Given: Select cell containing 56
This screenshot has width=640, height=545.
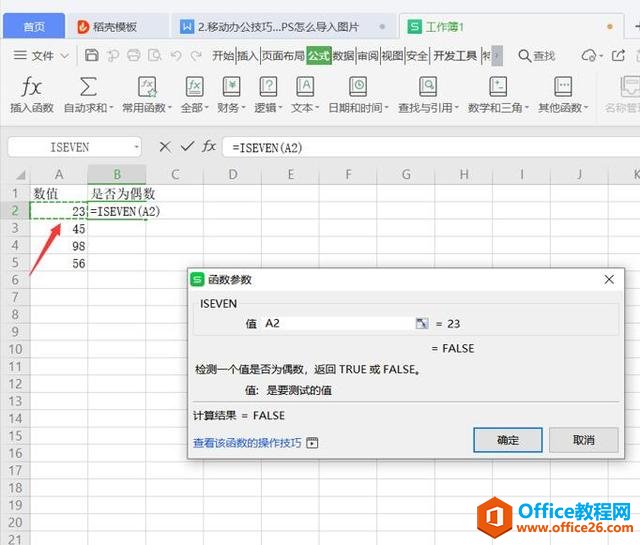Looking at the screenshot, I should click(x=59, y=263).
